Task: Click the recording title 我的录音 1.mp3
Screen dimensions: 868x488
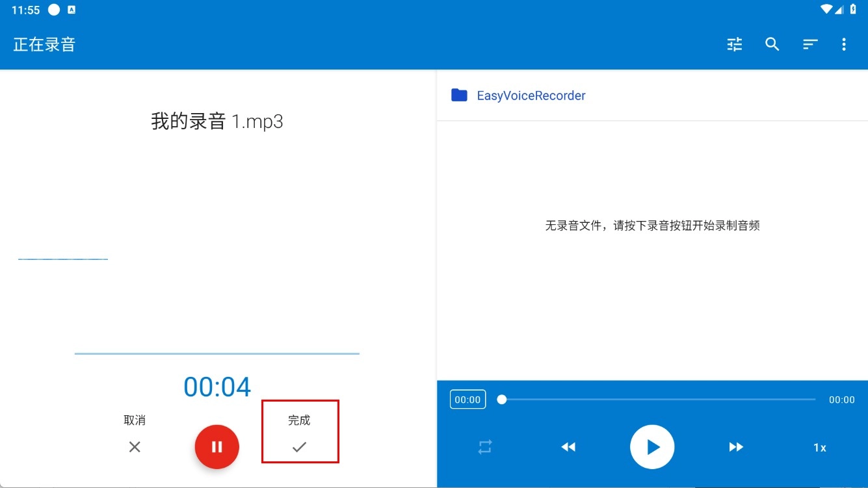Action: 217,122
